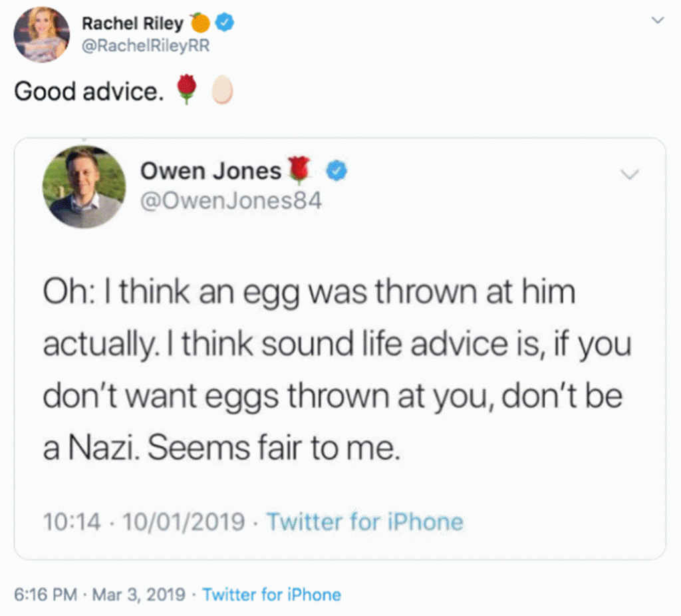Viewport: 681px width, 616px height.
Task: Click Rachel Riley's profile avatar
Action: click(x=41, y=35)
